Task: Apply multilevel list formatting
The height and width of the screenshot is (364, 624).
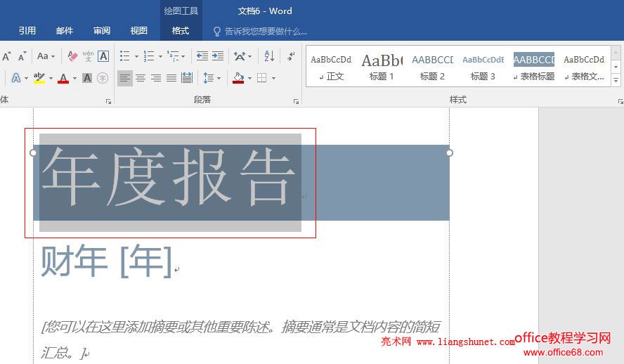Action: 173,56
